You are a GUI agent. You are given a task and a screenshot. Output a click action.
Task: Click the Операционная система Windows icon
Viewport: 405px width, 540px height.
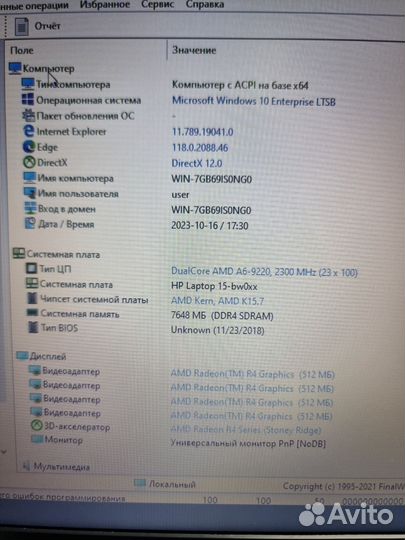coord(28,100)
